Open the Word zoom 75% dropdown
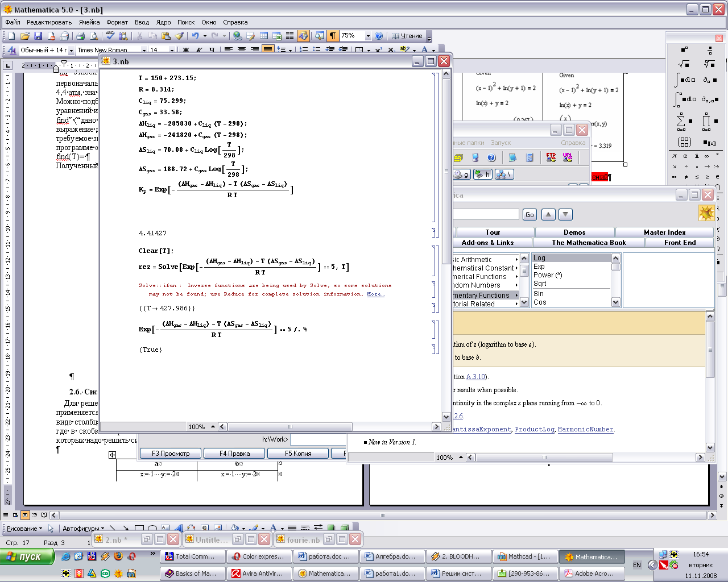This screenshot has width=728, height=582. click(x=368, y=36)
